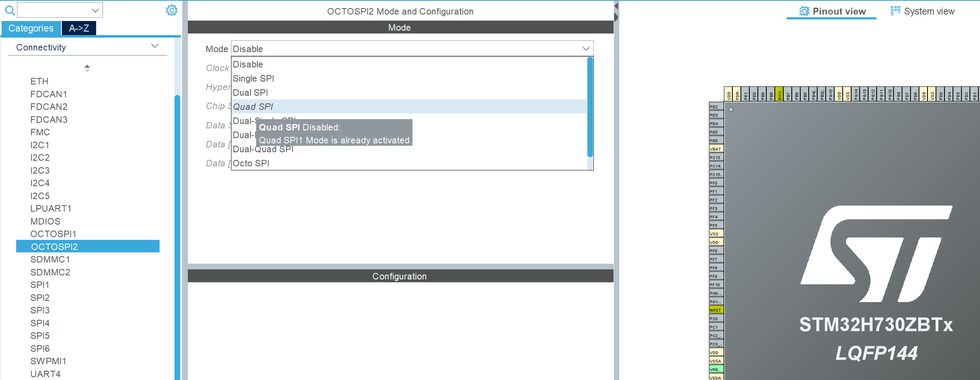Switch to the Categories tab
Image resolution: width=980 pixels, height=380 pixels.
click(x=31, y=28)
